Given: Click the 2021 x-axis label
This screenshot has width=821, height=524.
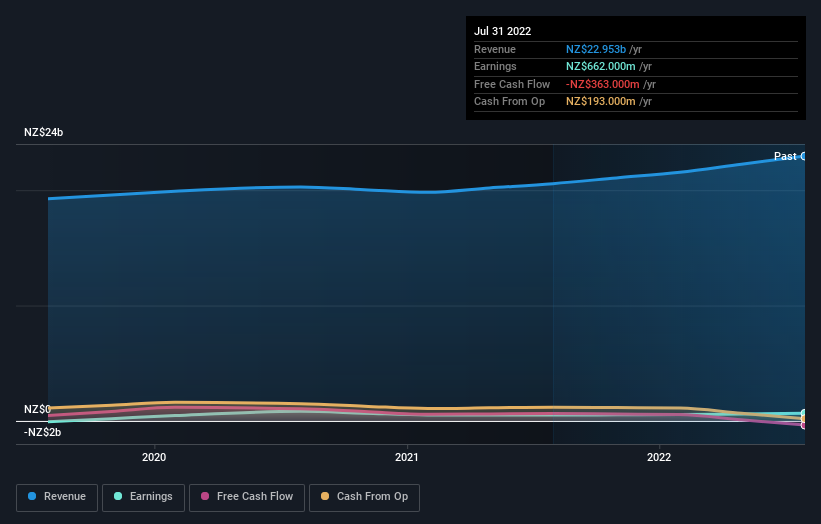Looking at the screenshot, I should (407, 457).
